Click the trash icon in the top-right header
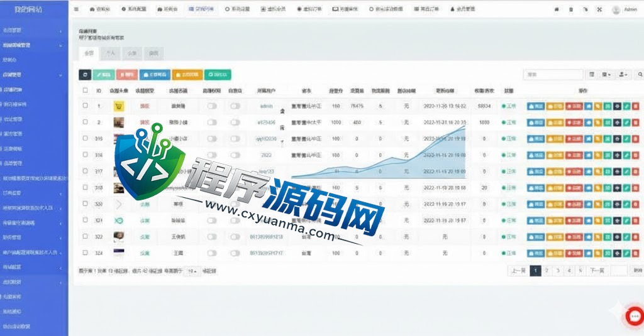Screen dimensions: 644x336 571,9
